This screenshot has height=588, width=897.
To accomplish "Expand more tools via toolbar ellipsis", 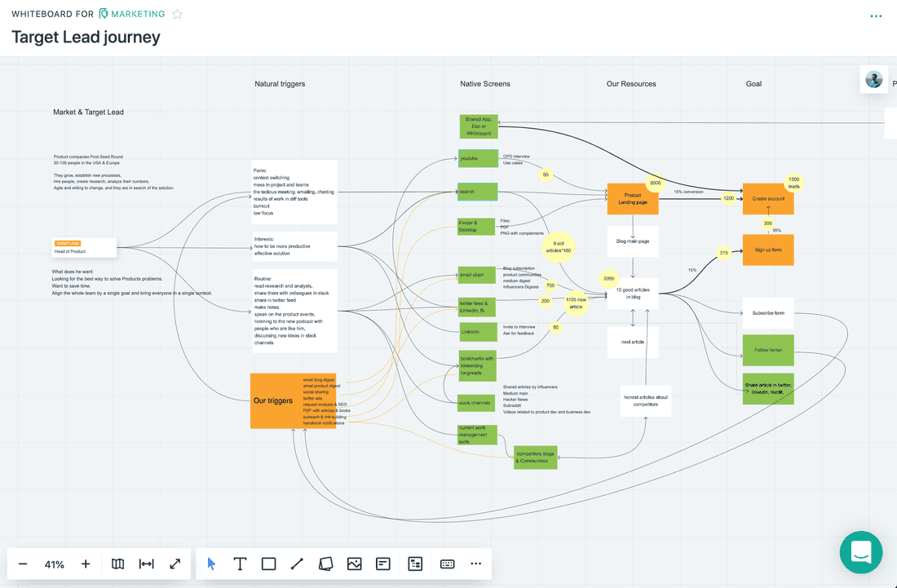I will pyautogui.click(x=475, y=564).
